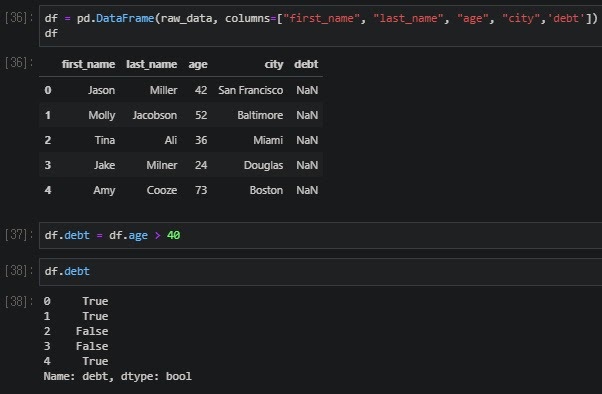Click age value 73
The image size is (602, 394).
(x=201, y=190)
